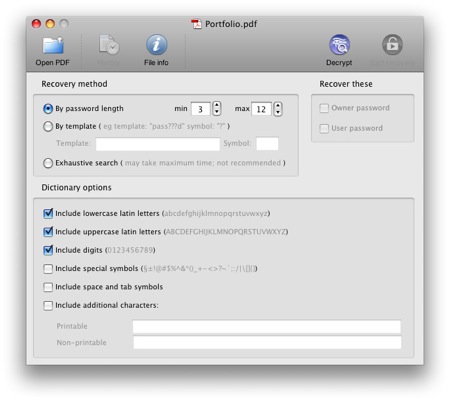The image size is (450, 401).
Task: Click the Decrypt toolbar icon
Action: point(339,45)
